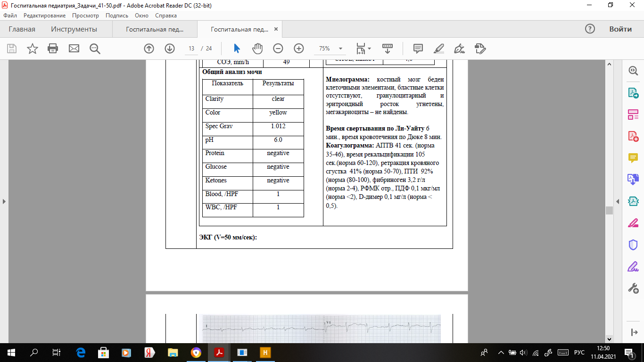This screenshot has height=362, width=644.
Task: Switch keyboard language РУС indicator
Action: point(579,353)
